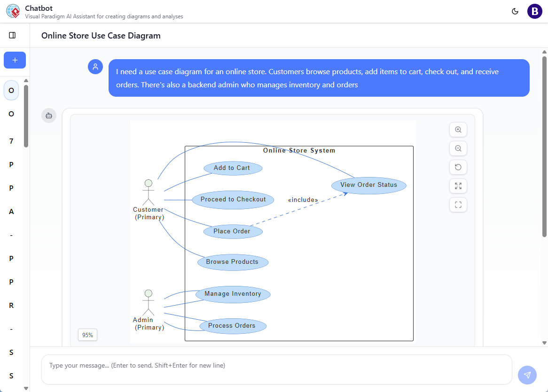The image size is (548, 392).
Task: Click the 95% zoom level badge
Action: coord(87,335)
